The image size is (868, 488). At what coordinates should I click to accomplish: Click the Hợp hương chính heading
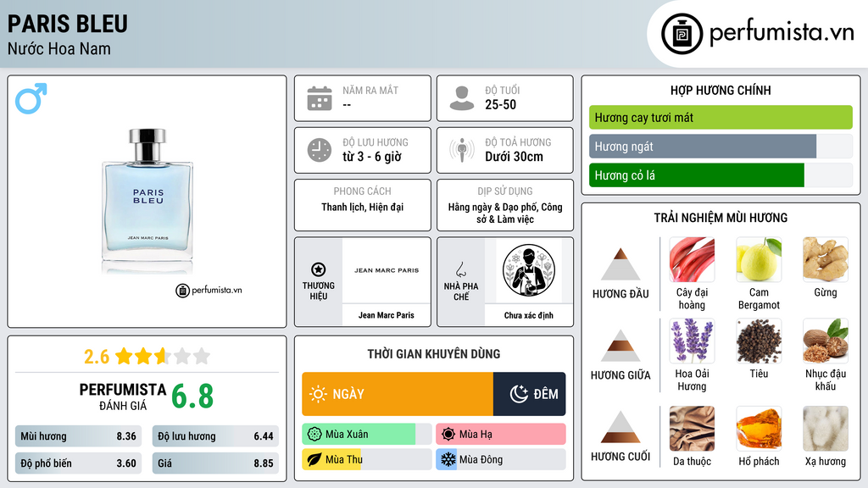click(721, 90)
